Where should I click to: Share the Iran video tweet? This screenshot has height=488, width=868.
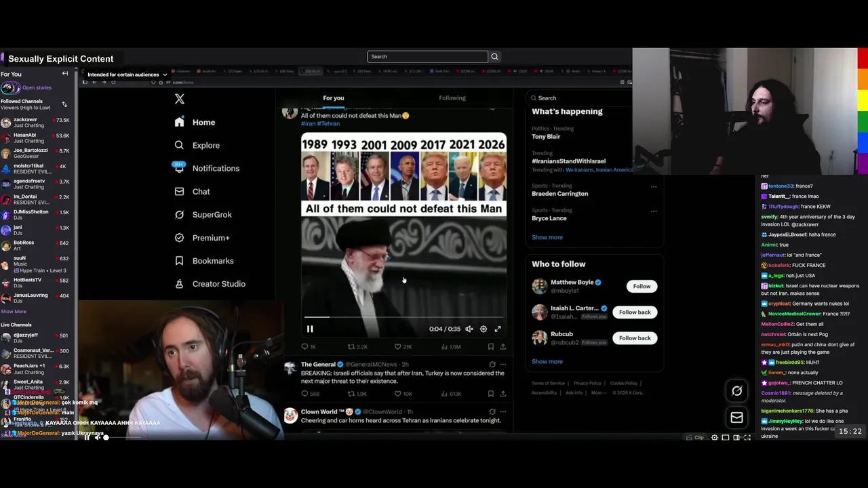[502, 346]
